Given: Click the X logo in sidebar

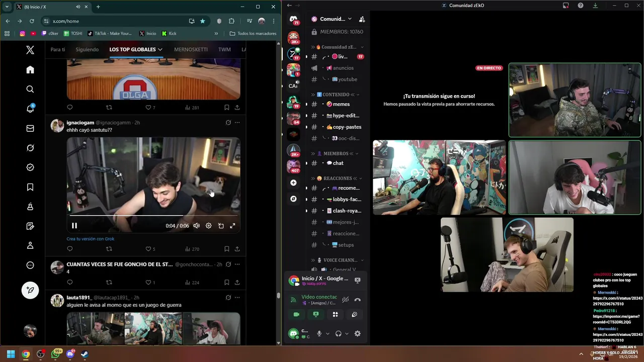Looking at the screenshot, I should tap(30, 50).
